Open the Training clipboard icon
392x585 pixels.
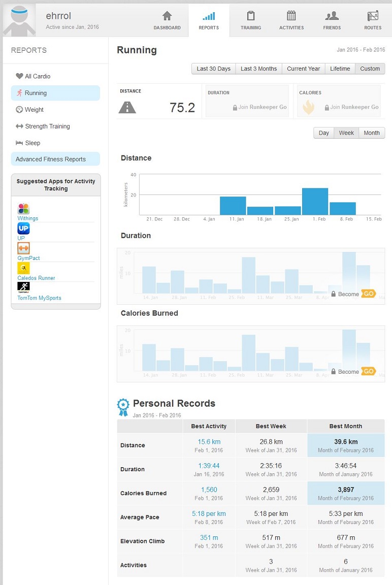pyautogui.click(x=250, y=16)
